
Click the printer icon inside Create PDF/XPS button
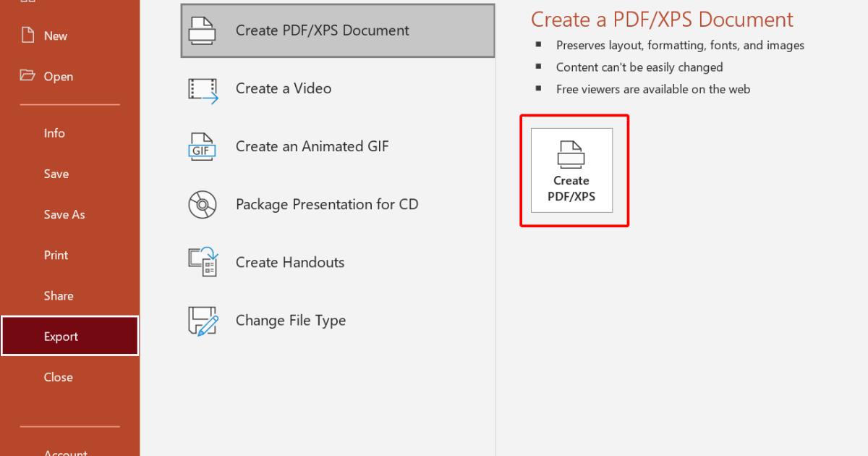pos(573,154)
